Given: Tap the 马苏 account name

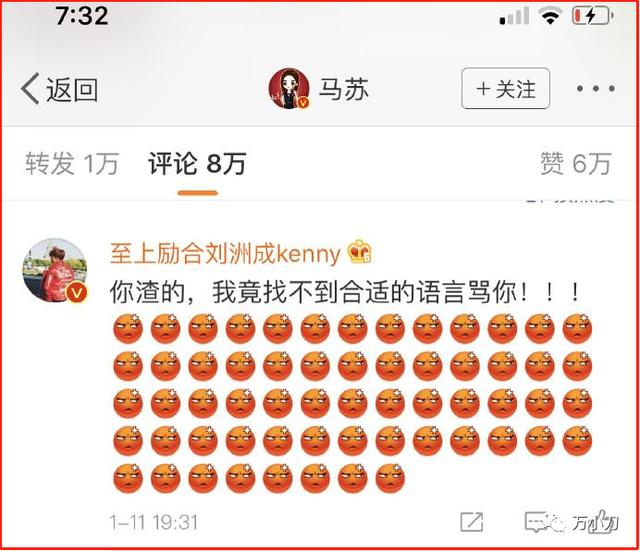Looking at the screenshot, I should (344, 89).
